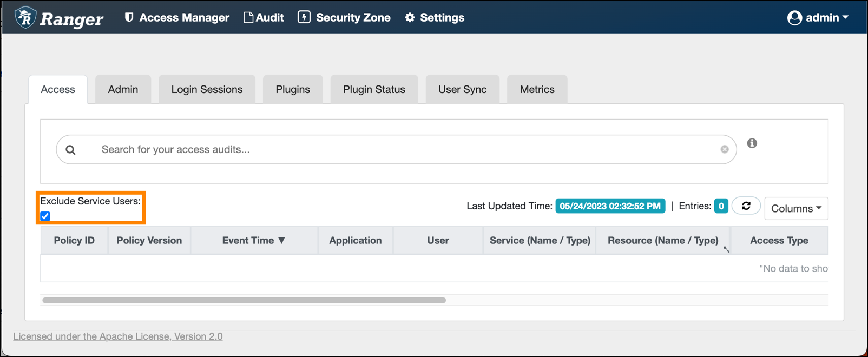
Task: Click the search magnifier icon
Action: pos(71,150)
